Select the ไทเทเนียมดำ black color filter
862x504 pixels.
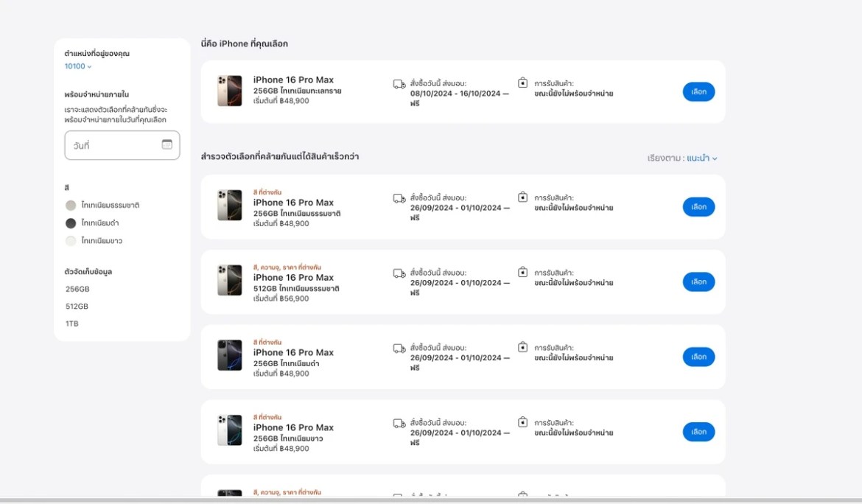click(71, 223)
